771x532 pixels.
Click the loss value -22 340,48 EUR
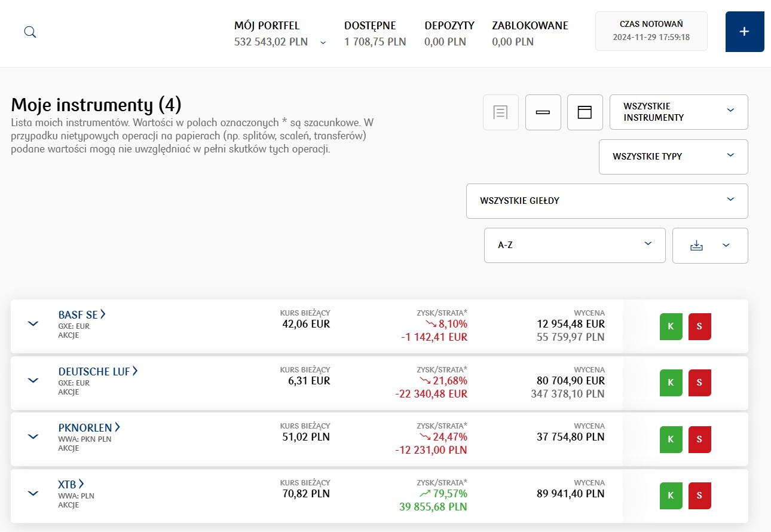coord(431,394)
